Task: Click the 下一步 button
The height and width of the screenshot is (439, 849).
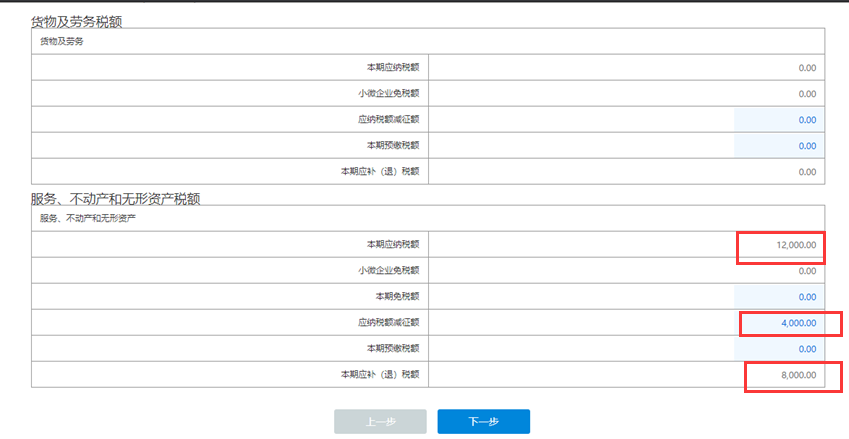Action: click(x=484, y=422)
